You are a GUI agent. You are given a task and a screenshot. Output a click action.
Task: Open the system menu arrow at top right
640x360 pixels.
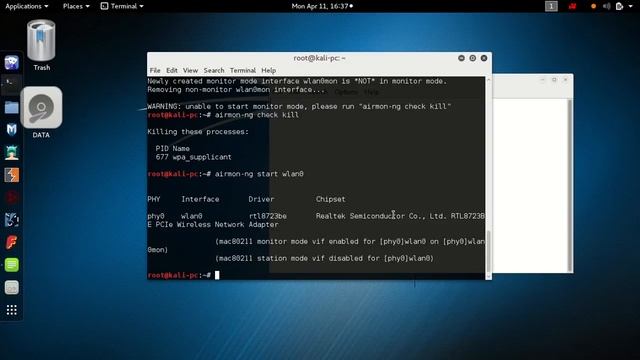coord(631,6)
